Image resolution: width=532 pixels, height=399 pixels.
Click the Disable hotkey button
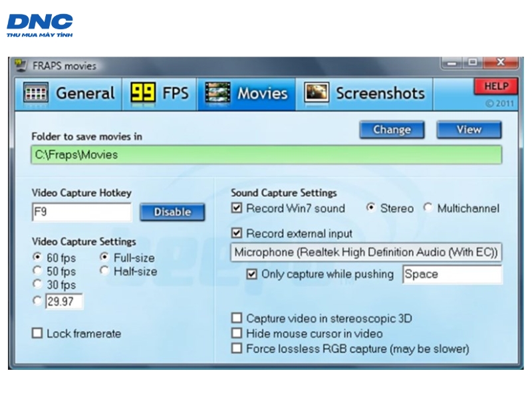tap(172, 212)
